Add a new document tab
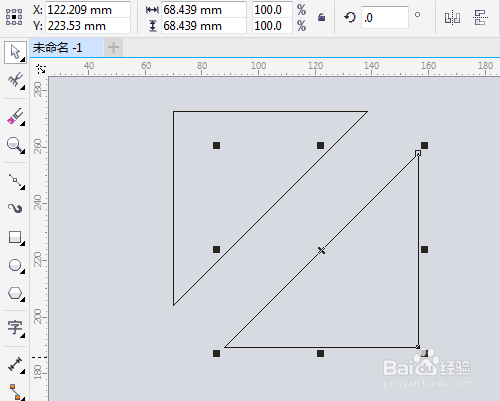 click(113, 48)
